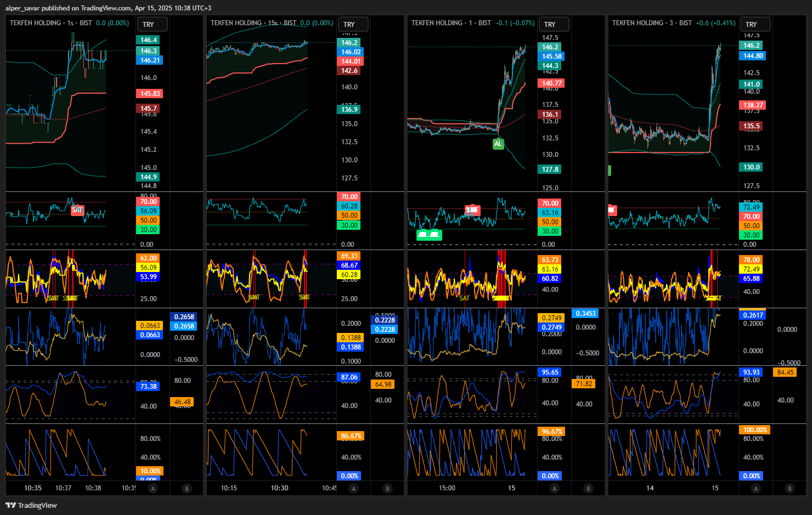The width and height of the screenshot is (812, 515).
Task: Select the 87.06 indicator value on 15s chart
Action: (349, 377)
